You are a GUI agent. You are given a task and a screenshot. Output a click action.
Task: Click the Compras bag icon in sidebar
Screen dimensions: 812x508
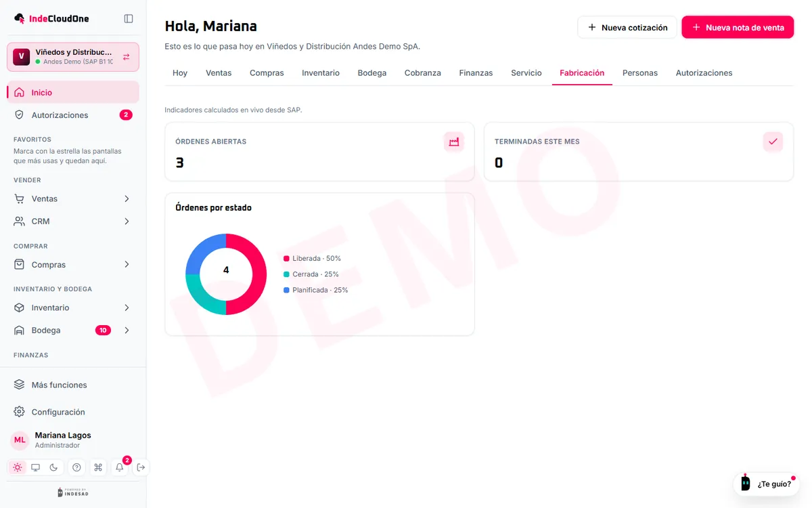tap(20, 265)
